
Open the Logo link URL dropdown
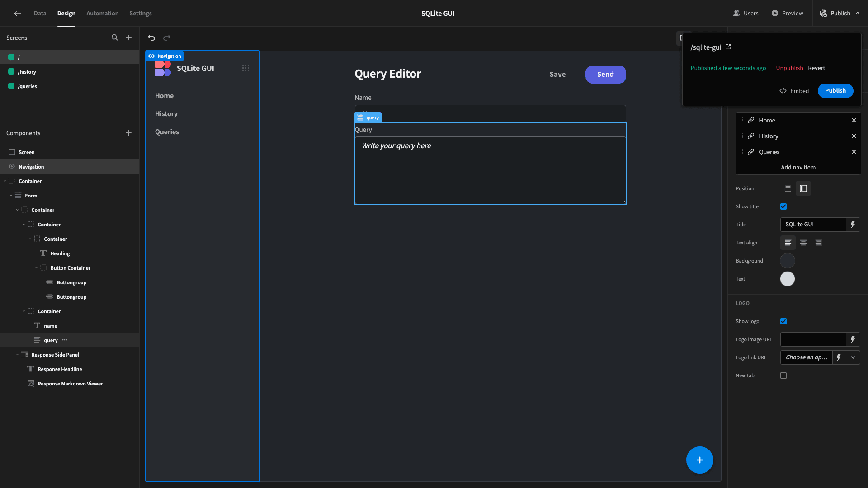pyautogui.click(x=853, y=357)
